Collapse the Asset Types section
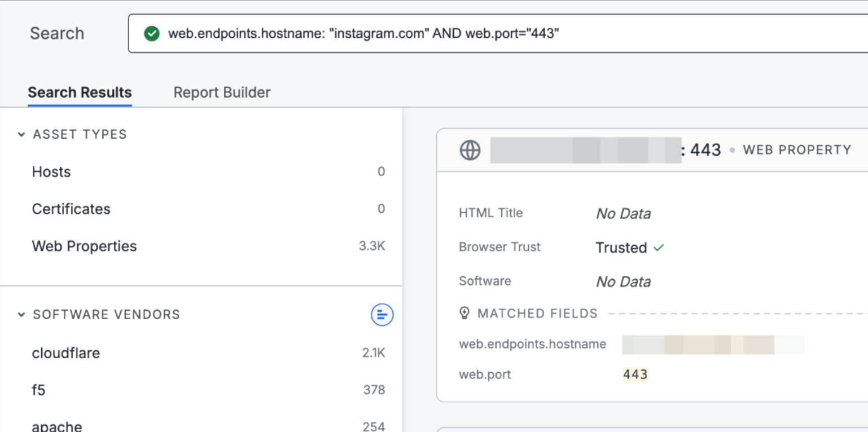The height and width of the screenshot is (432, 868). pos(21,135)
